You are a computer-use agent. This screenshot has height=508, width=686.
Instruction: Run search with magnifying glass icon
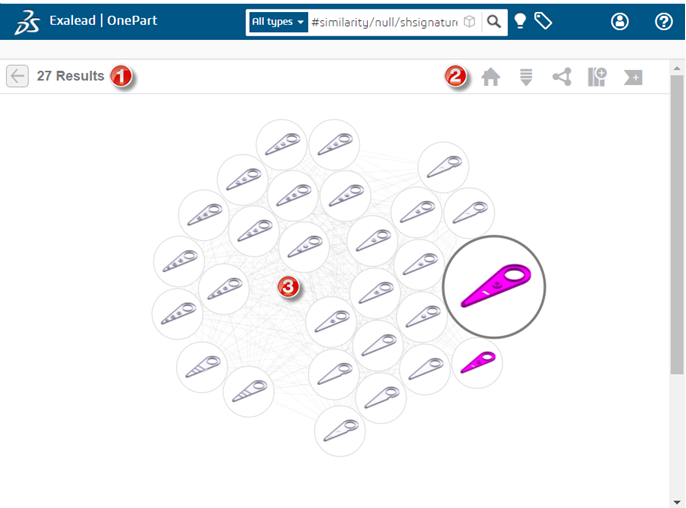[x=494, y=21]
